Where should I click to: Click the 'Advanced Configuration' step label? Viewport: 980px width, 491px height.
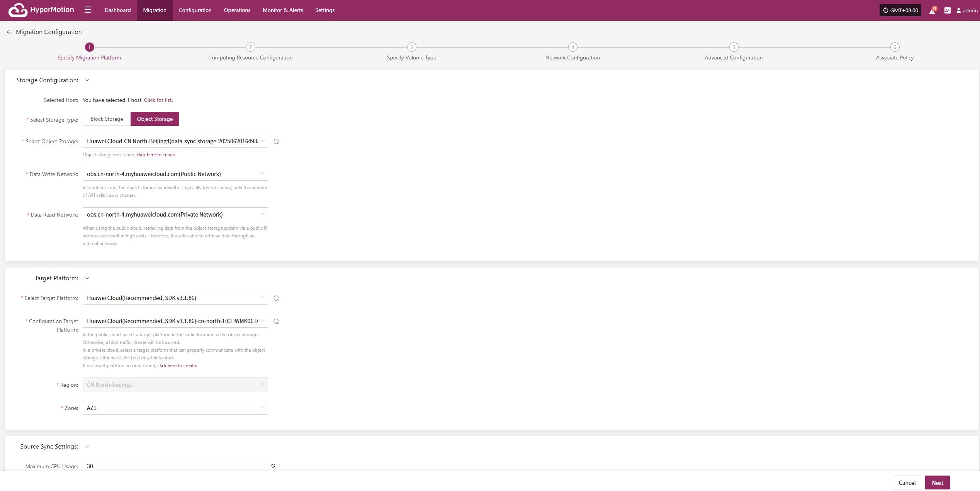coord(734,58)
